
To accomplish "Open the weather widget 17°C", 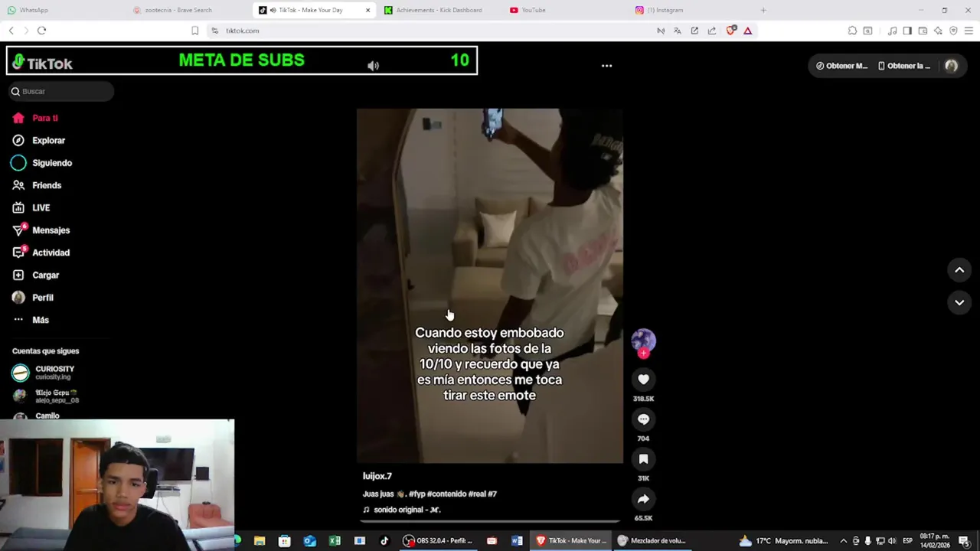I will (x=782, y=541).
